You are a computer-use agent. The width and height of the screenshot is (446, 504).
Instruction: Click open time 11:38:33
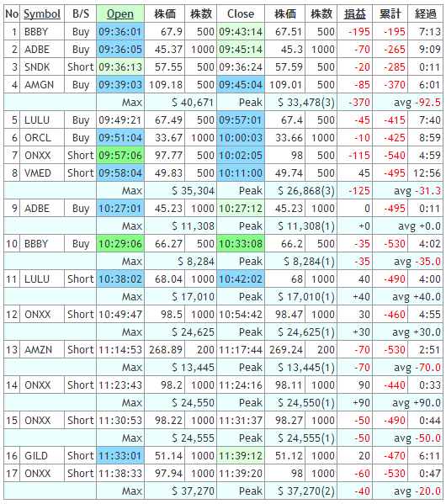point(120,474)
